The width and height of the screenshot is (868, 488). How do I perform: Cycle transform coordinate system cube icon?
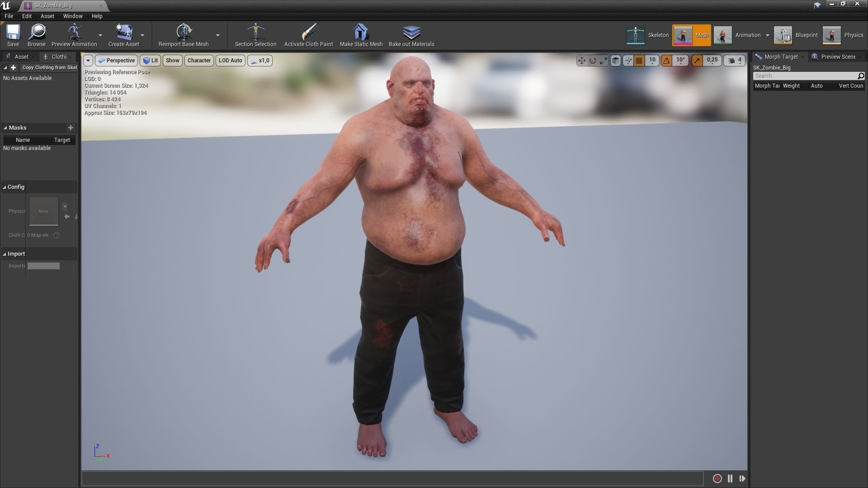tap(615, 61)
